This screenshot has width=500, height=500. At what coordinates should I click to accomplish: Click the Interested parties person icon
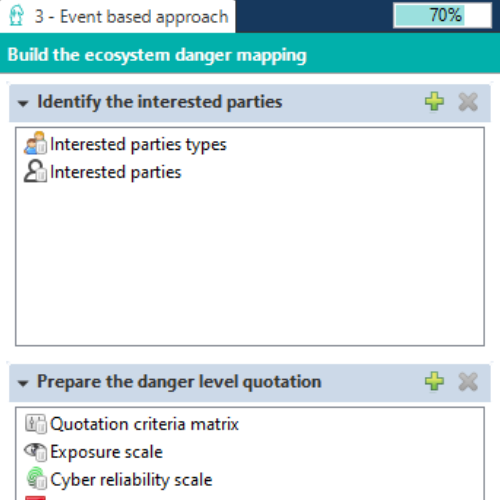(x=35, y=172)
